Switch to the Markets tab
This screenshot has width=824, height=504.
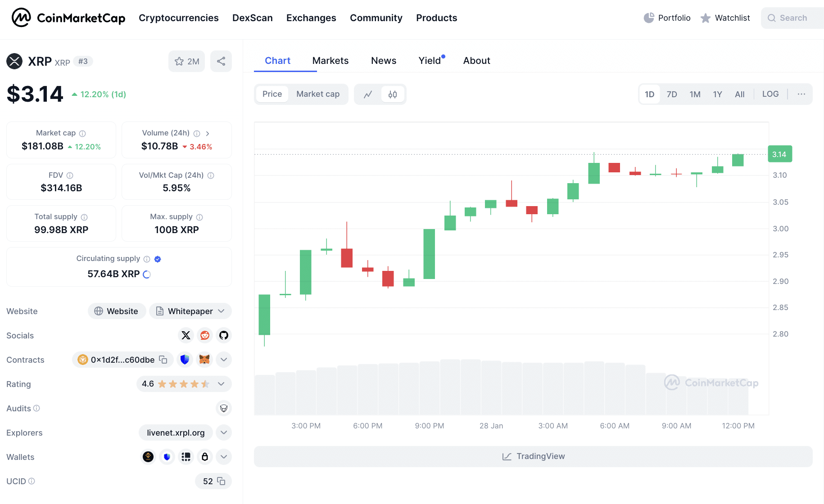(x=331, y=61)
